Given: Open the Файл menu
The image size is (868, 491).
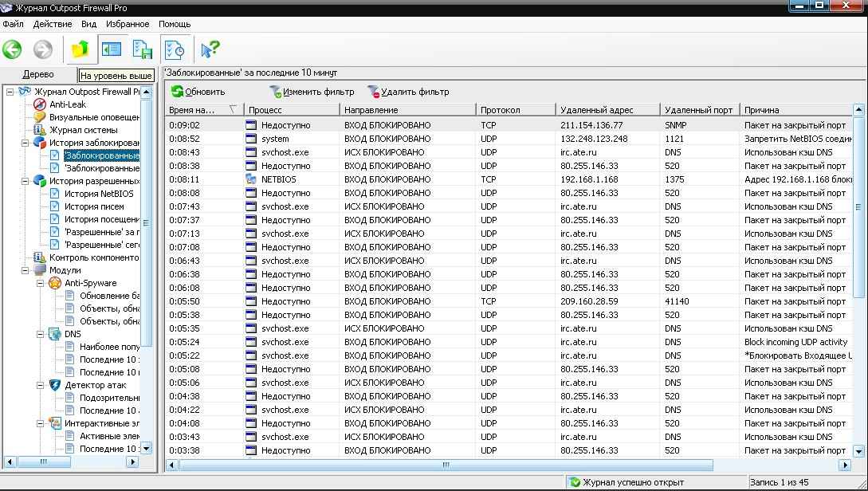Looking at the screenshot, I should (13, 24).
